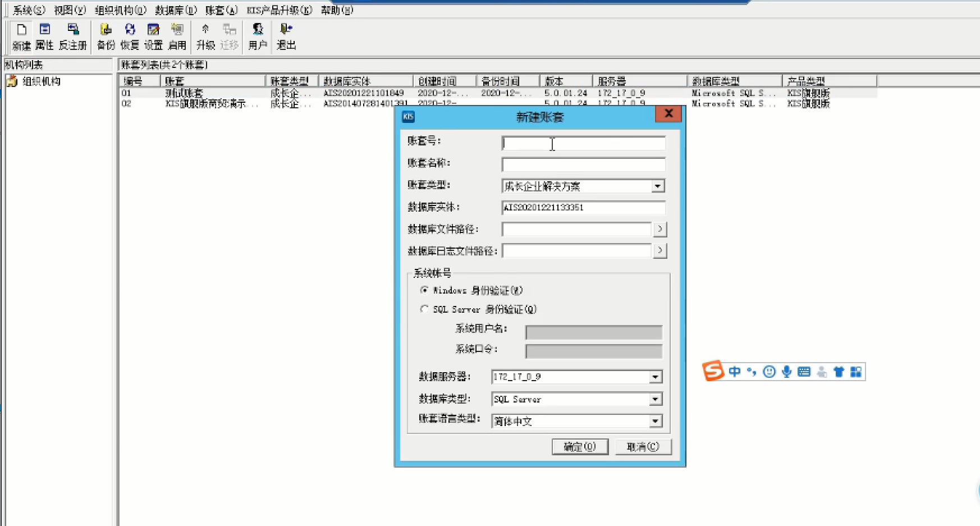
Task: Open the 组织机构 menu in menu bar
Action: [x=121, y=10]
